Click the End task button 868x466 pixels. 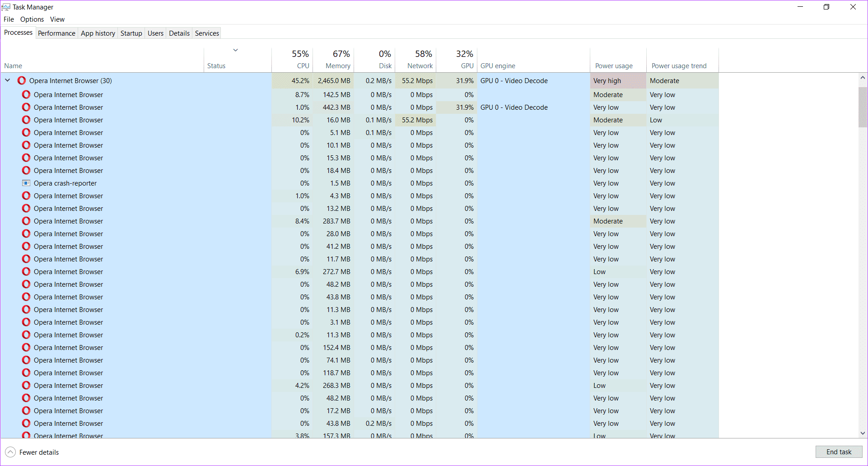[x=839, y=452]
